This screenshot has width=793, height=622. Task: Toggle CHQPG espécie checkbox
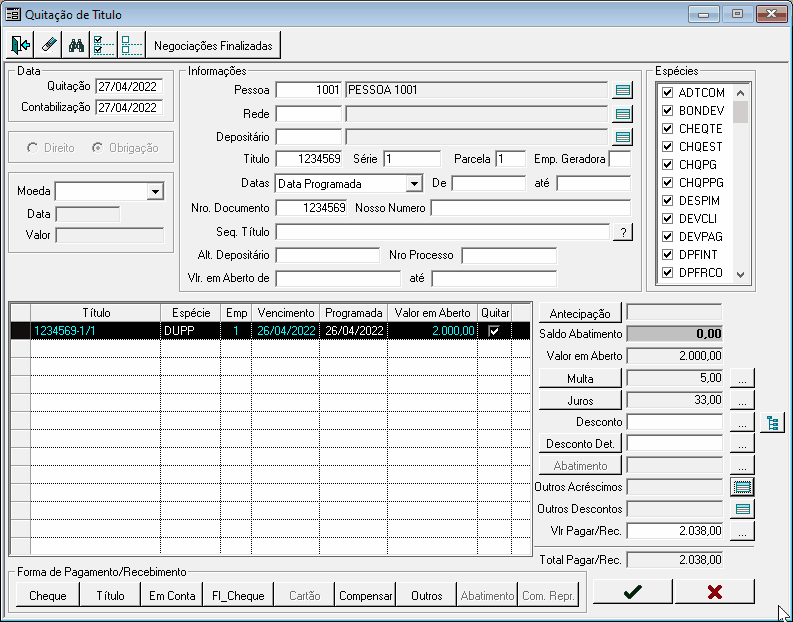(668, 164)
